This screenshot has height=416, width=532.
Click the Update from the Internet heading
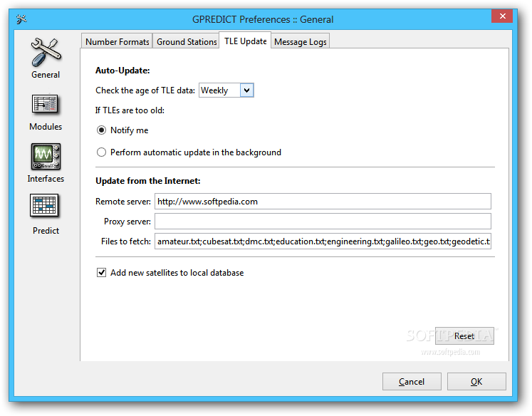click(148, 181)
